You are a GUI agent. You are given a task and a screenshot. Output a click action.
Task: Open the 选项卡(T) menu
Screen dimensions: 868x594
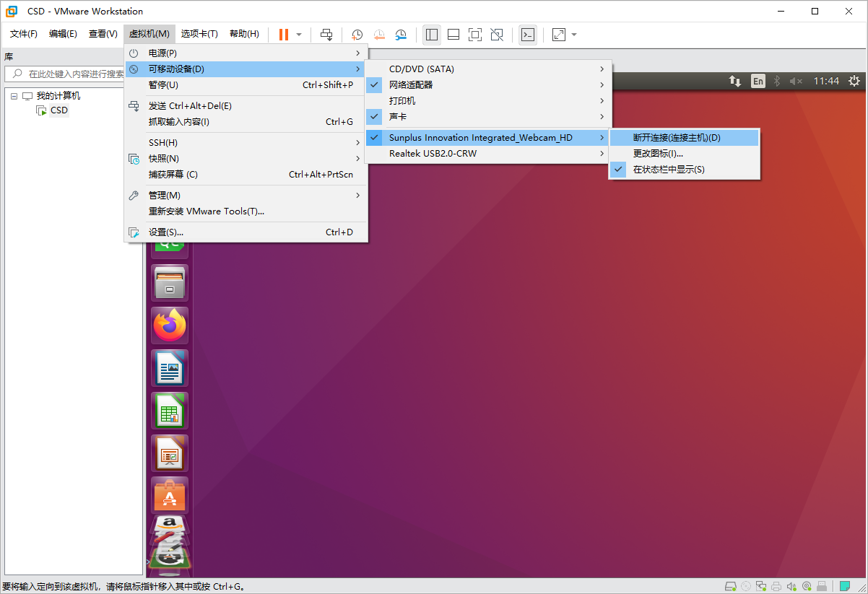click(x=199, y=34)
